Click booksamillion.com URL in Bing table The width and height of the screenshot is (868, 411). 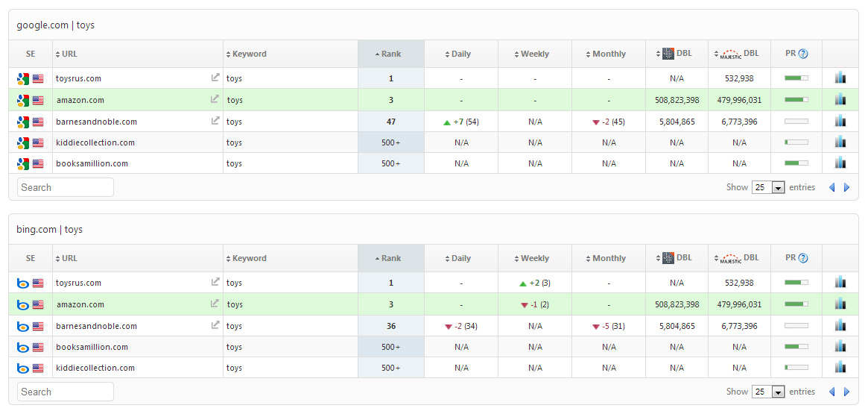[92, 347]
